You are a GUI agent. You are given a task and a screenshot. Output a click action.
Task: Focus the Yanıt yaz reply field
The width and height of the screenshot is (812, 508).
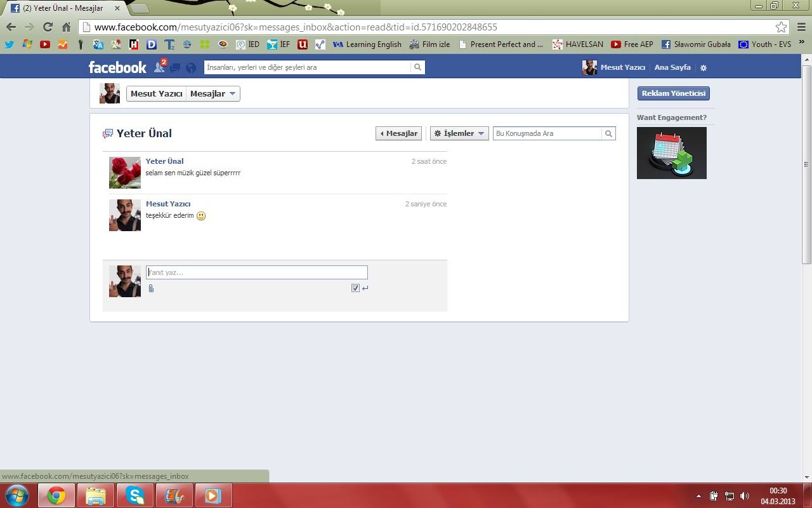tap(257, 272)
